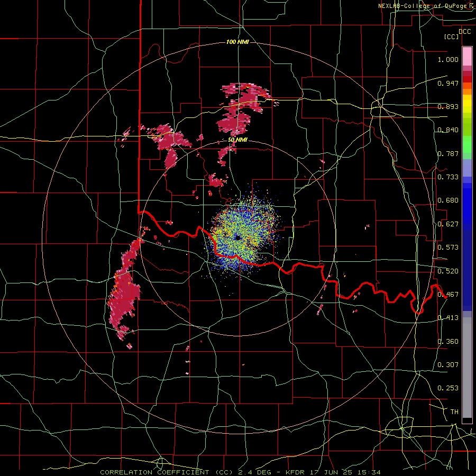476x476 pixels.
Task: Select the 0.360 legend value
Action: (x=448, y=342)
